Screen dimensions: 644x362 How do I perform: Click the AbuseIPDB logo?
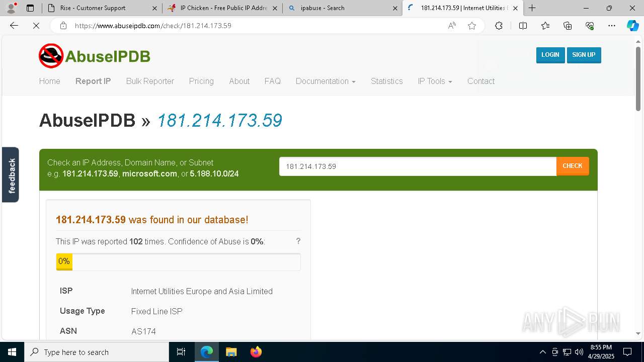click(x=95, y=56)
